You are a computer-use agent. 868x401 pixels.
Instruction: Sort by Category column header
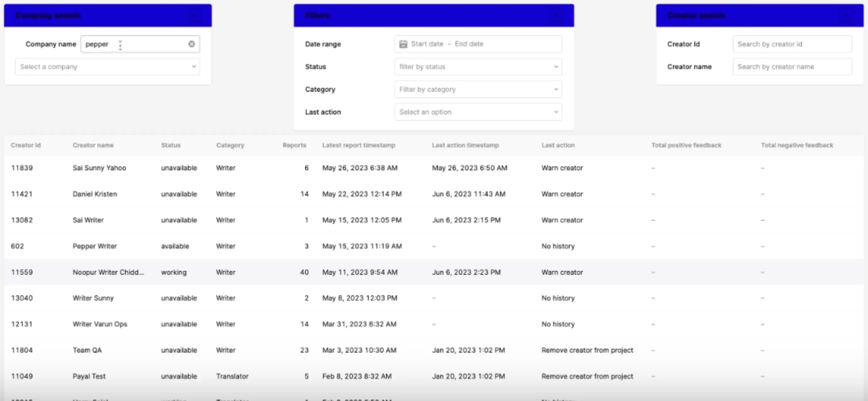230,145
